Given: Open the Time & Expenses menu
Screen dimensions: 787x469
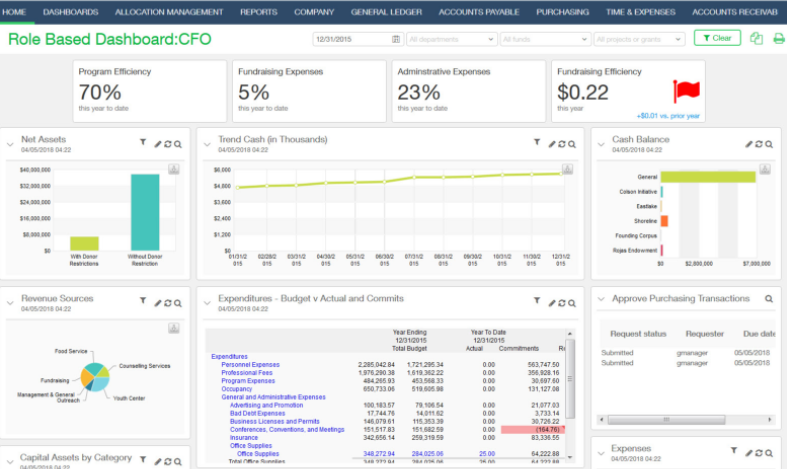Looking at the screenshot, I should pos(640,12).
